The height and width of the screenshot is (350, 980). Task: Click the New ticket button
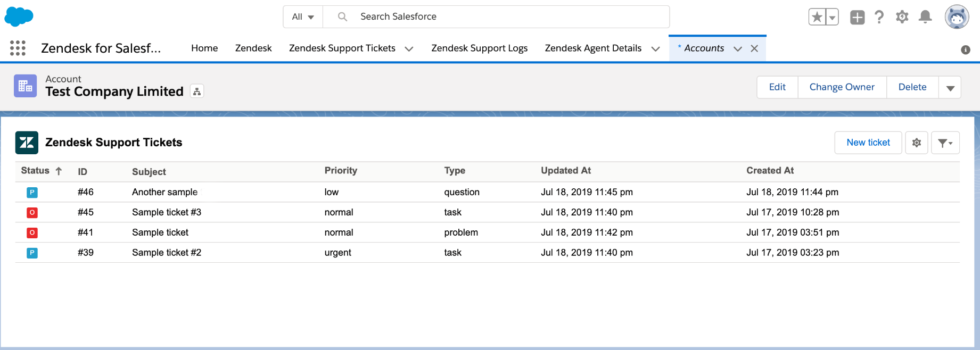(x=868, y=143)
